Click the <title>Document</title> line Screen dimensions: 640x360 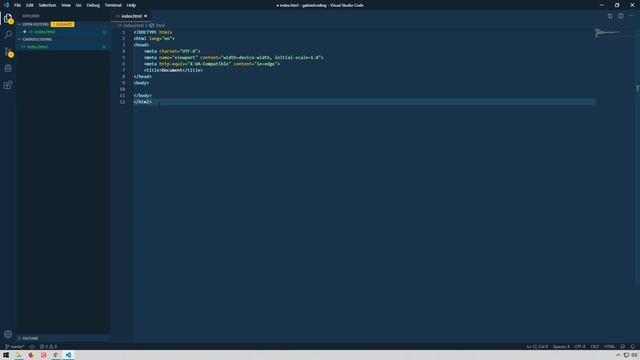[x=173, y=70]
